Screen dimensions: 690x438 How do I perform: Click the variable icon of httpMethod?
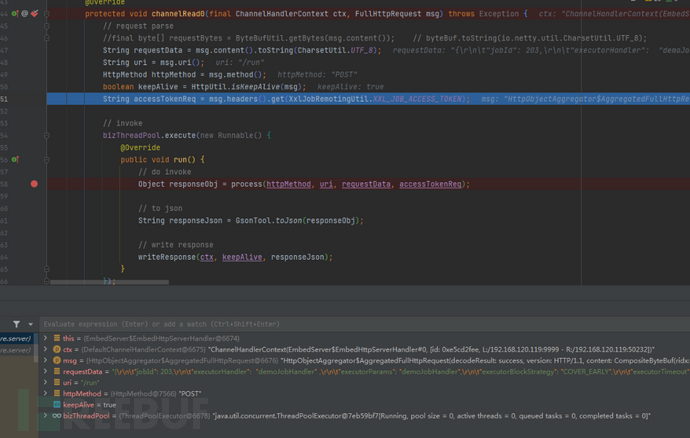tap(57, 393)
